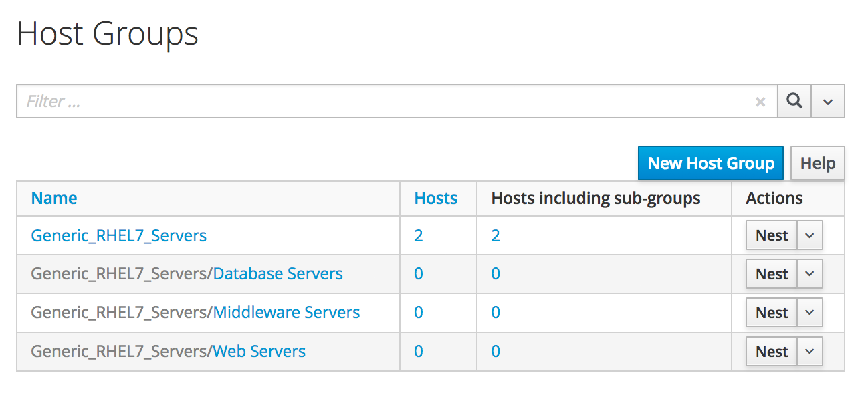This screenshot has width=868, height=393.
Task: Sort by the Hosts column header
Action: [x=436, y=198]
